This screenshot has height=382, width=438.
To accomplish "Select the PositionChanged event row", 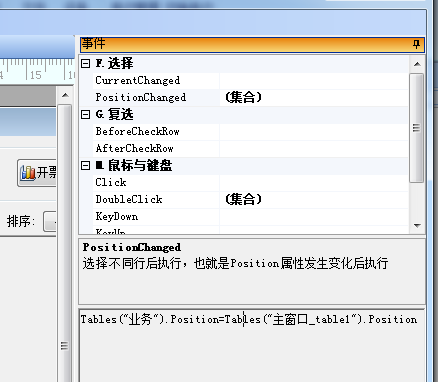I will [x=250, y=97].
